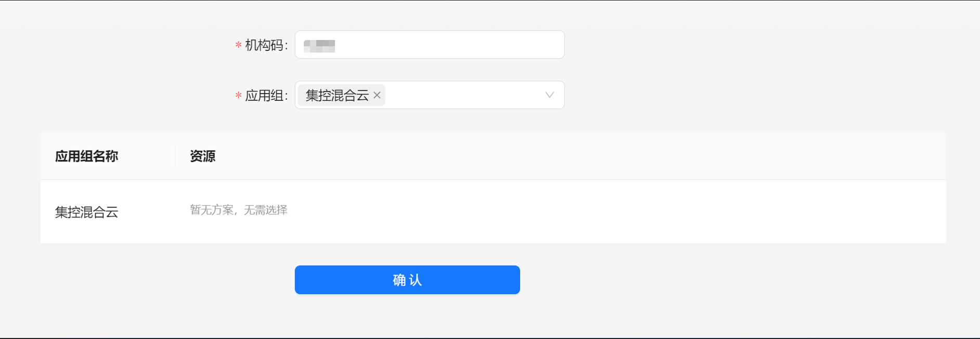Click the divider between 应用组名称 and 资源 headers
The width and height of the screenshot is (980, 339).
point(175,156)
